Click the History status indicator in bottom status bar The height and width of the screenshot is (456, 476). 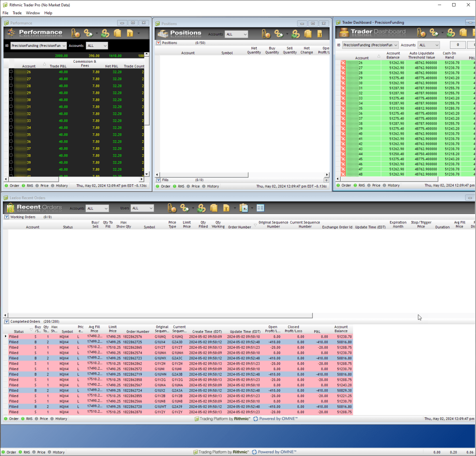(57, 452)
